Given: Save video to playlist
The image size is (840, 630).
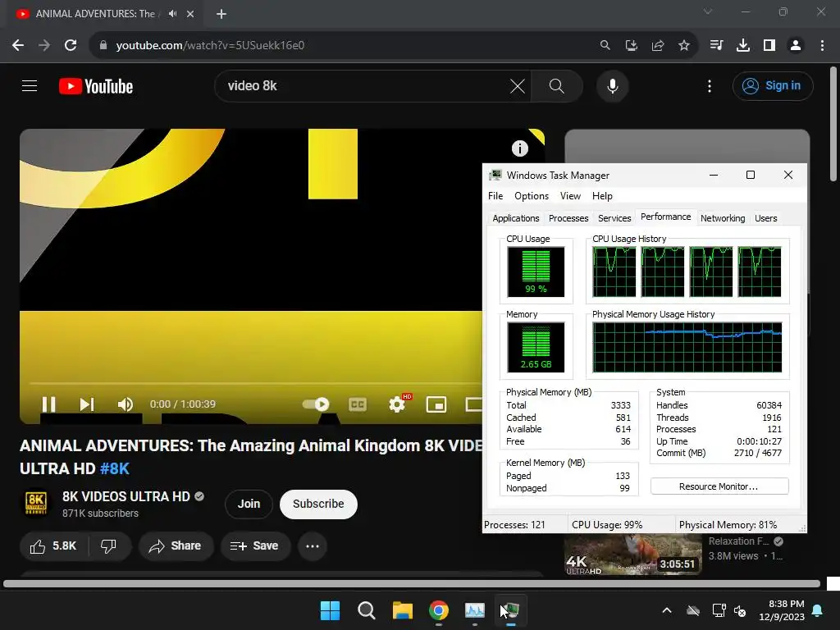Looking at the screenshot, I should 255,546.
